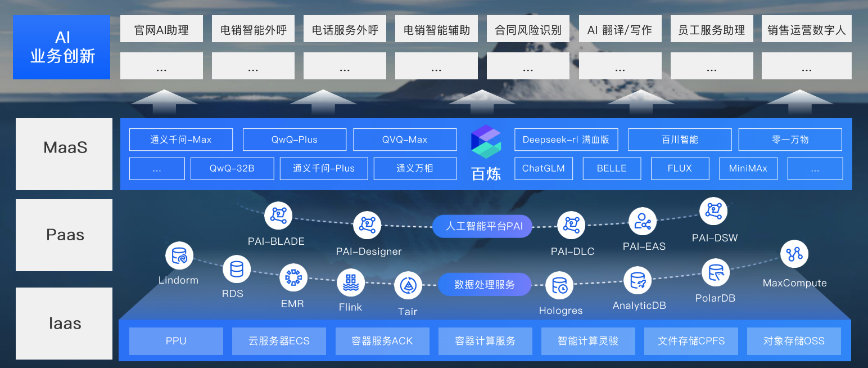Viewport: 868px width, 368px height.
Task: Select the 数据处理服务 pill button
Action: click(x=485, y=285)
